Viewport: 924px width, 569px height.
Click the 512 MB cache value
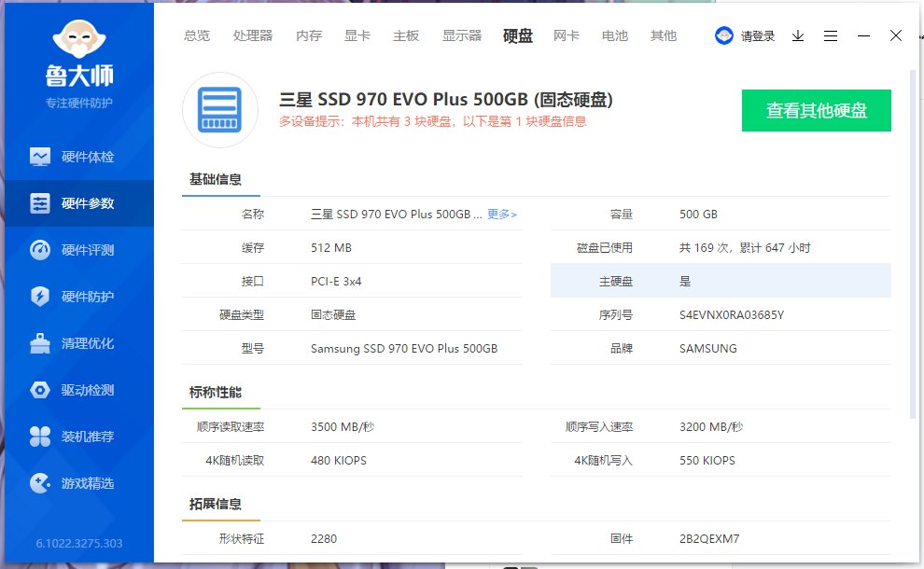[x=331, y=248]
